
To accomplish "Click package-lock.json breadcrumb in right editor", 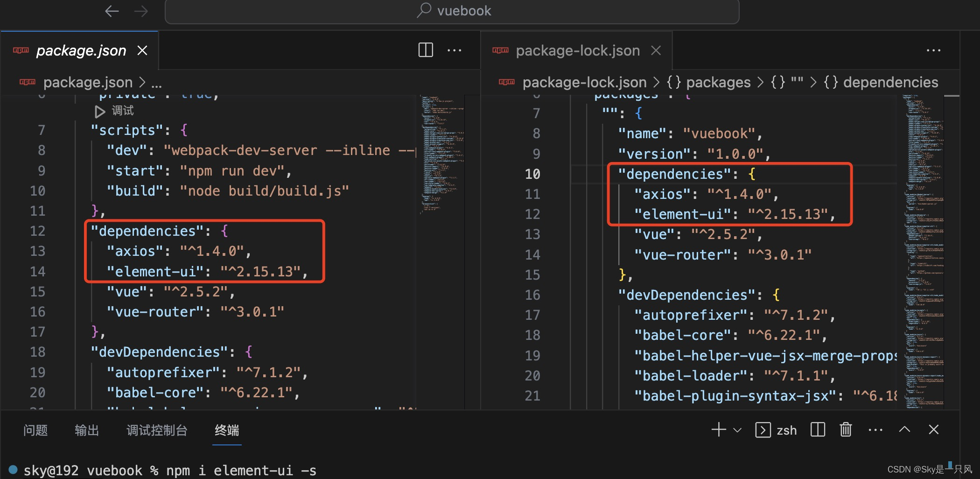I will (x=584, y=83).
